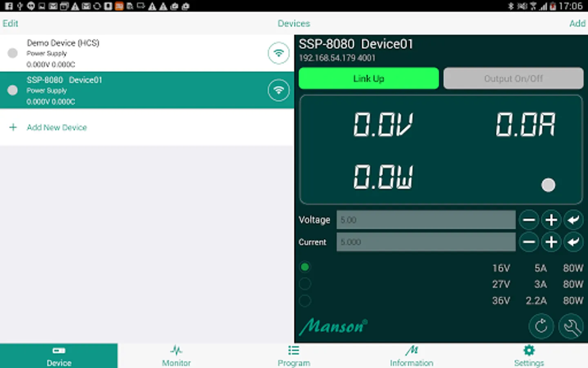Click the Devices header title
This screenshot has height=368, width=588.
pyautogui.click(x=294, y=23)
